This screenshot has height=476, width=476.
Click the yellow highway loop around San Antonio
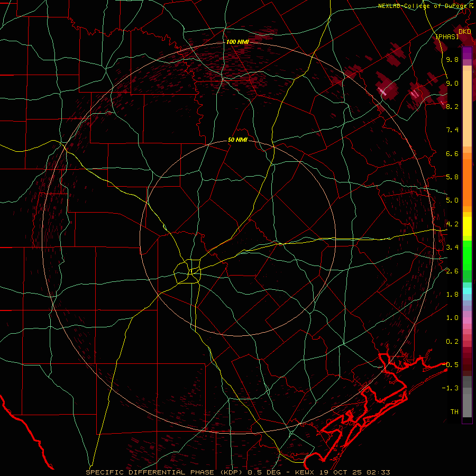(187, 272)
